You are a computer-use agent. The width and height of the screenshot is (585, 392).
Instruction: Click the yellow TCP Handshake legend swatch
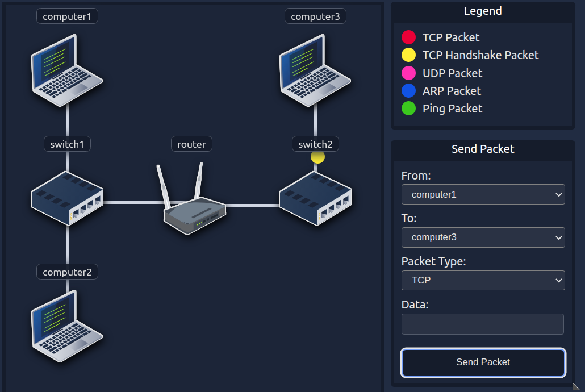pyautogui.click(x=408, y=55)
